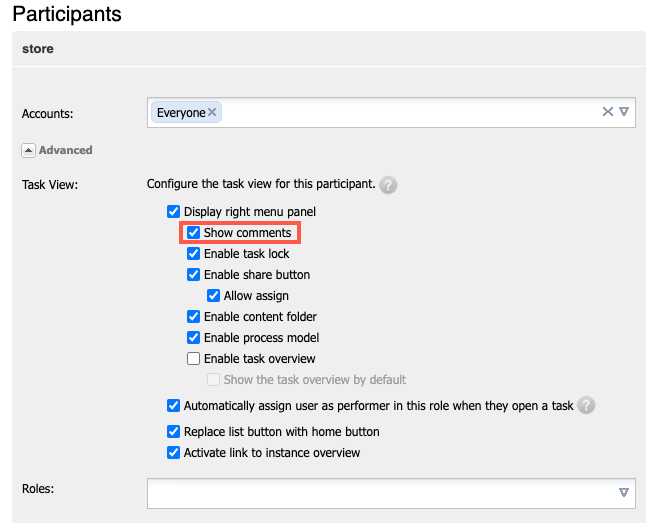Screen dimensions: 653x532
Task: Remove the Everyone tag from Accounts
Action: (212, 113)
